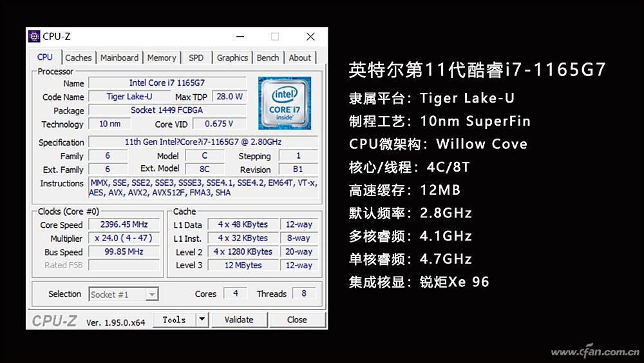The image size is (644, 363).
Task: Click the L1 Data 12-way associativity
Action: point(299,224)
